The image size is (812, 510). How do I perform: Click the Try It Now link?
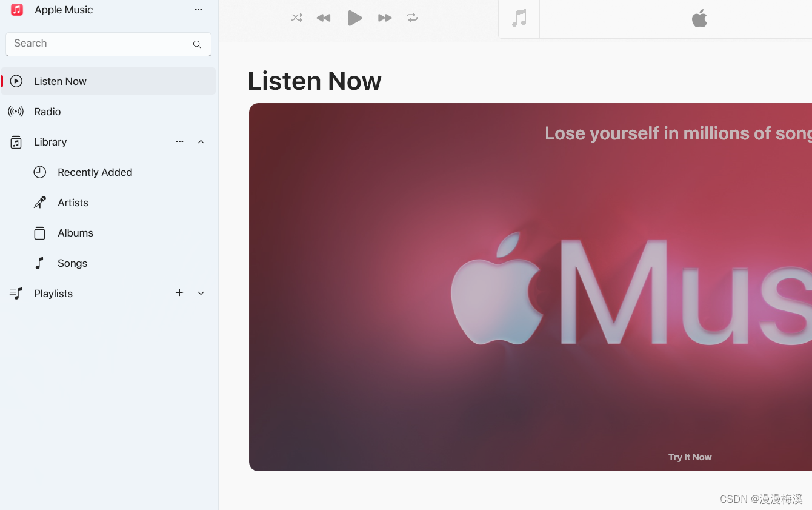click(x=690, y=457)
